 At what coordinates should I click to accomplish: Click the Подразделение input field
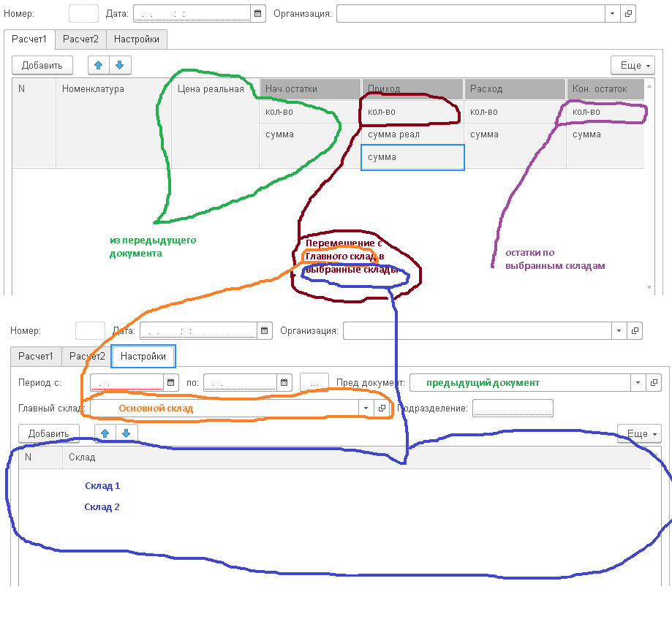point(513,408)
